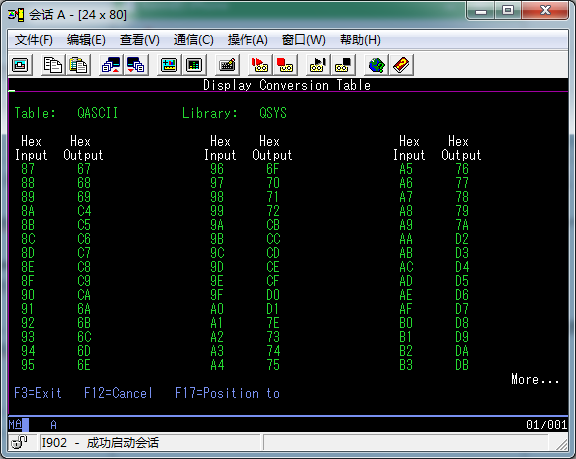Click the Send File to Host icon
The image size is (576, 459).
pyautogui.click(x=111, y=65)
